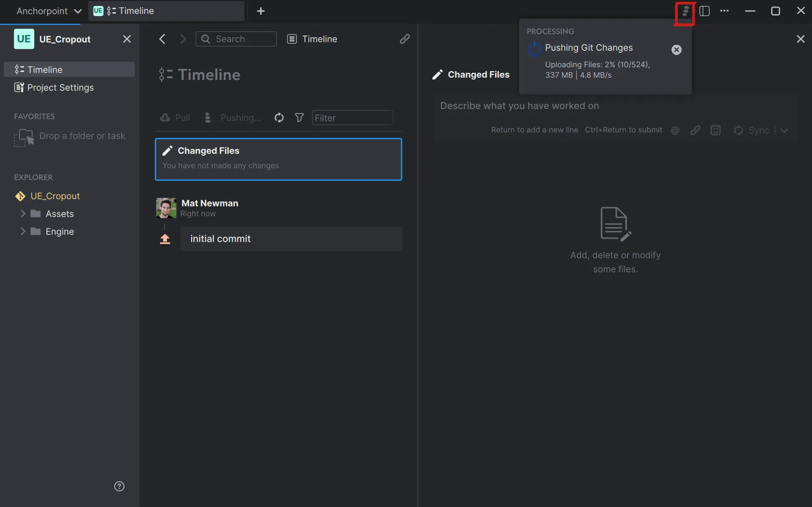Image resolution: width=812 pixels, height=507 pixels.
Task: Click the Pull icon above the timeline
Action: tap(165, 118)
